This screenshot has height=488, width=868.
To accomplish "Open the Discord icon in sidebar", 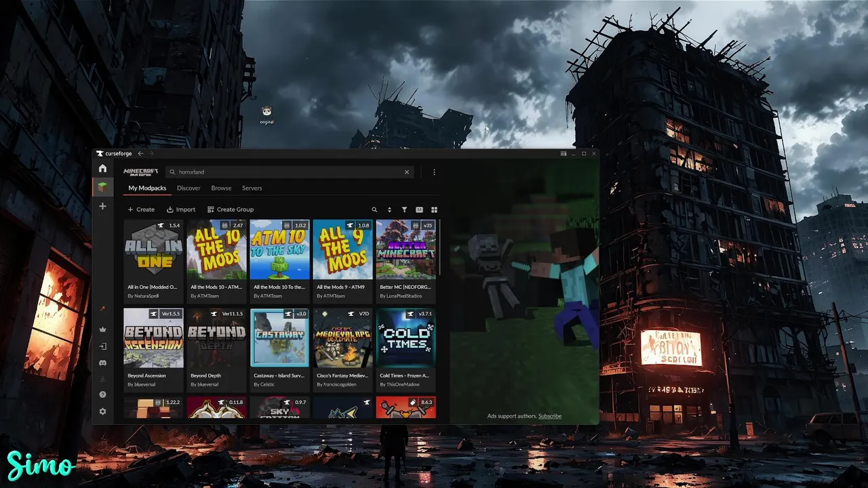I will click(102, 363).
